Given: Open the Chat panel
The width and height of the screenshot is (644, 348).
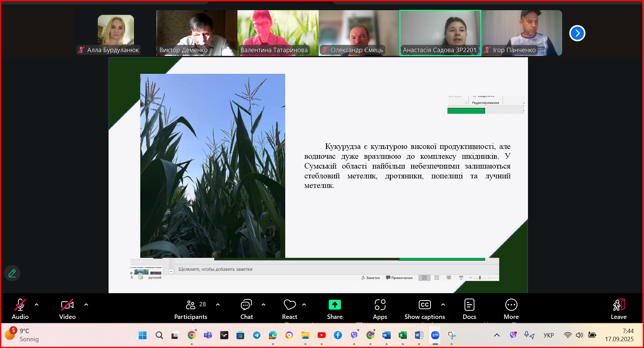Looking at the screenshot, I should pyautogui.click(x=246, y=309).
